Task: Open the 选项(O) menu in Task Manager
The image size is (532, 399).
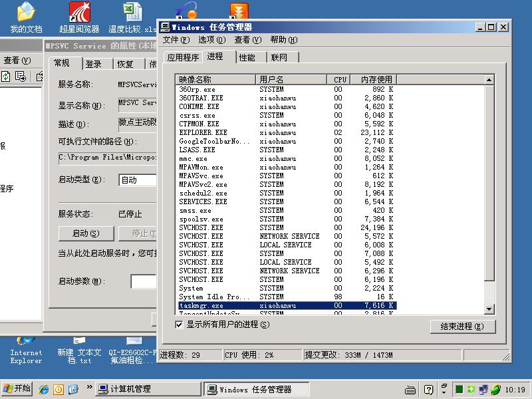Action: [211, 40]
